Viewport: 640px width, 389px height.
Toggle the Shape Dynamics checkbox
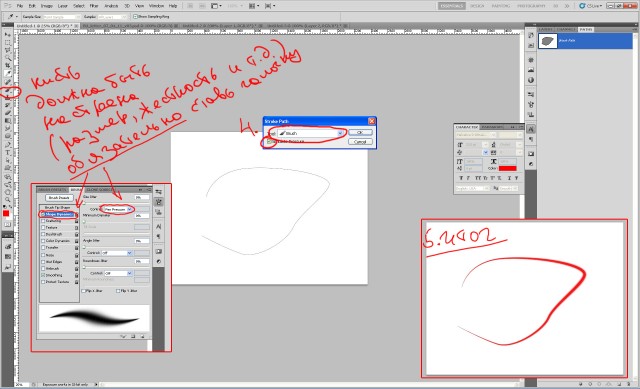pos(43,214)
